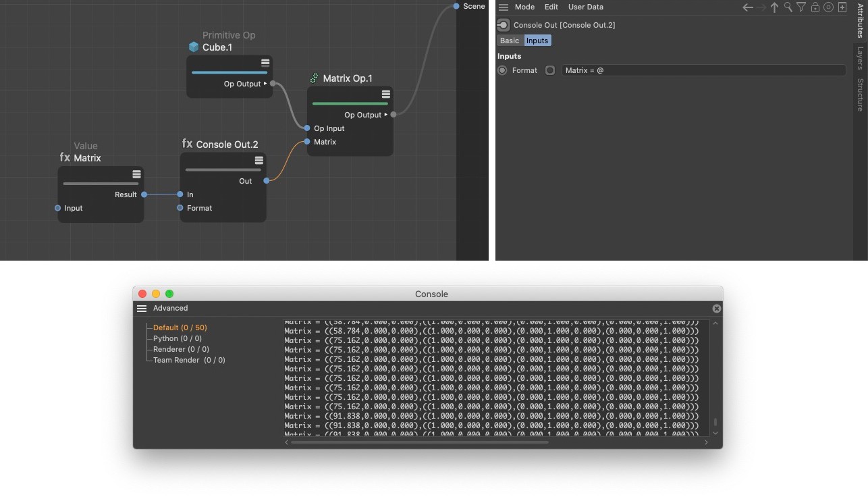
Task: Open the Console Out.2 node menu icon
Action: click(x=259, y=160)
